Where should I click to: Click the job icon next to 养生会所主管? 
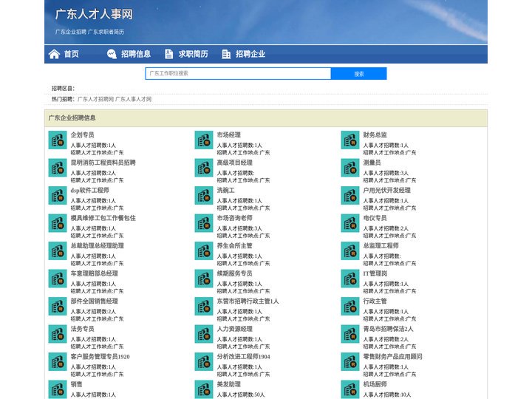click(x=204, y=251)
